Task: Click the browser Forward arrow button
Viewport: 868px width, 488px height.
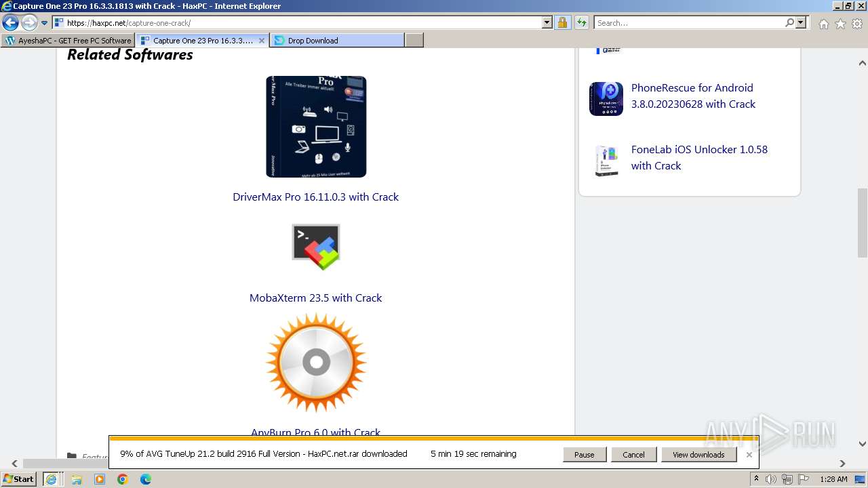Action: 29,23
